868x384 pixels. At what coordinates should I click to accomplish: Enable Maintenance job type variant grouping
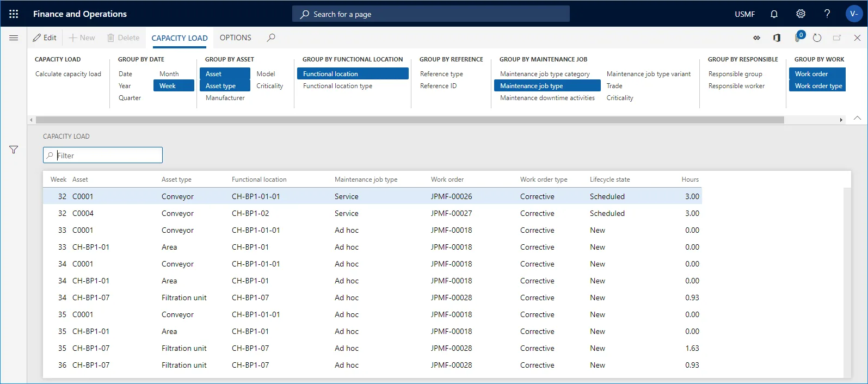pos(649,74)
